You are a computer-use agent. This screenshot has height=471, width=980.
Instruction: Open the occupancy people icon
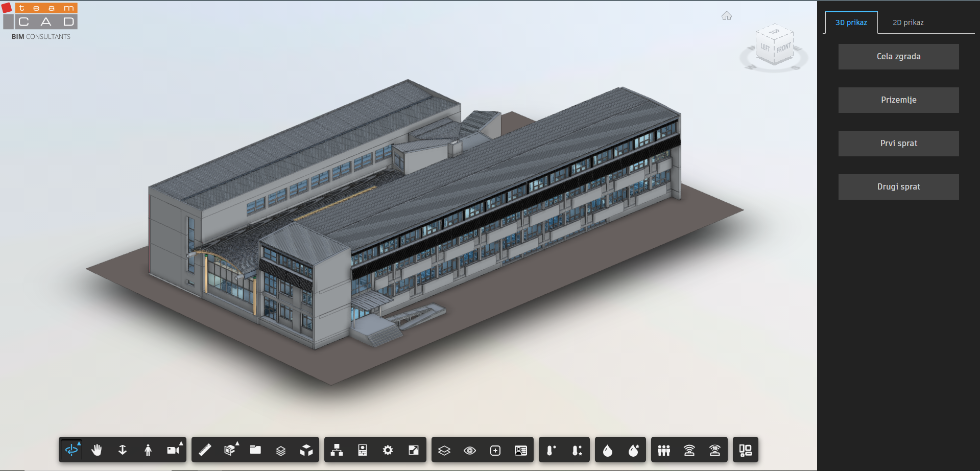[664, 450]
